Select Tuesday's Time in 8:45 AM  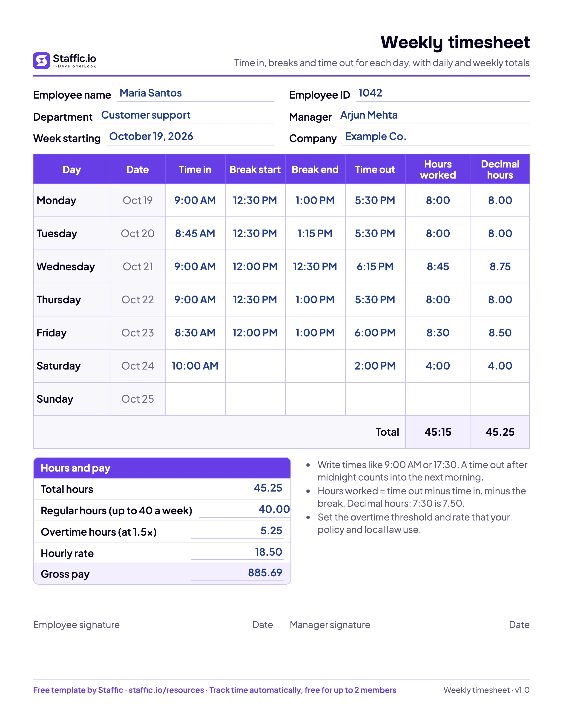[x=195, y=233]
